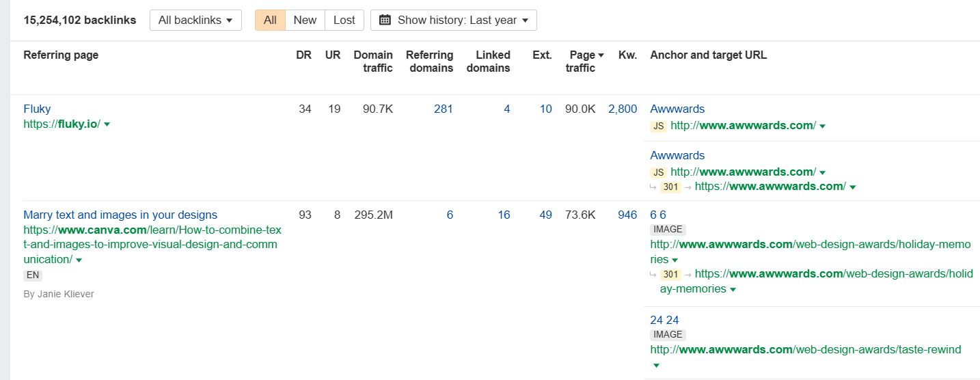Open http holiday-memories target URL

[811, 252]
